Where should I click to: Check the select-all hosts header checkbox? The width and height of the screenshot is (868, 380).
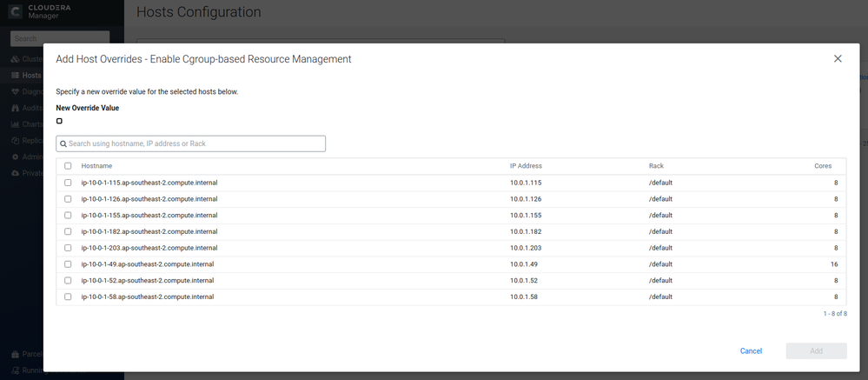coord(68,165)
